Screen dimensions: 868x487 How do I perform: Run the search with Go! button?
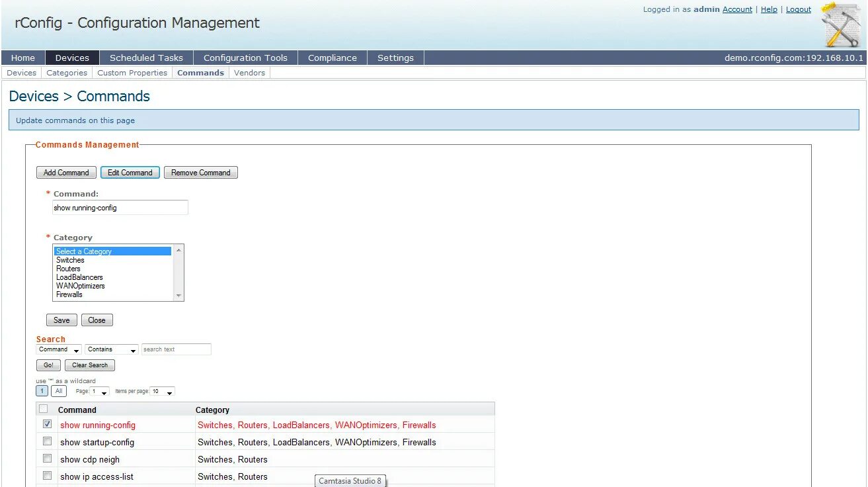pos(49,365)
